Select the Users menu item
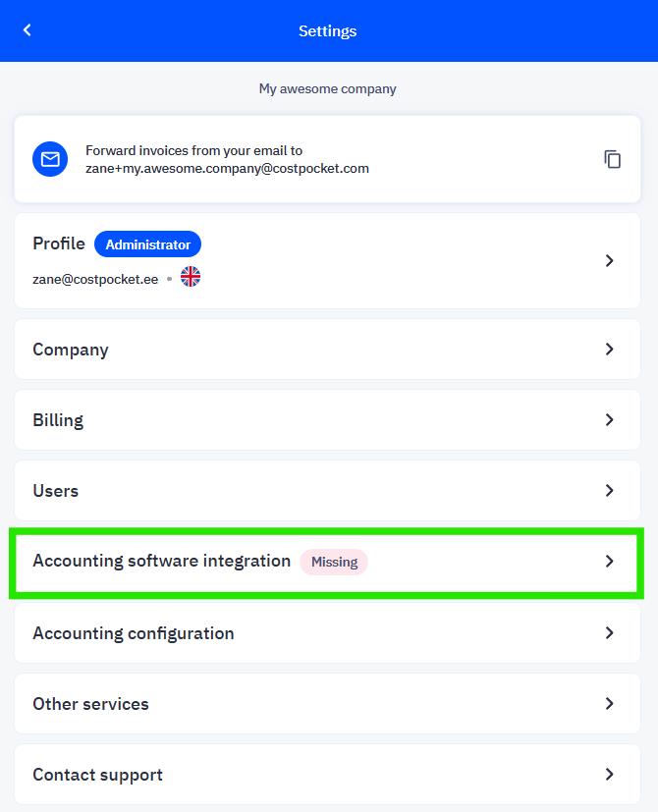 (327, 490)
